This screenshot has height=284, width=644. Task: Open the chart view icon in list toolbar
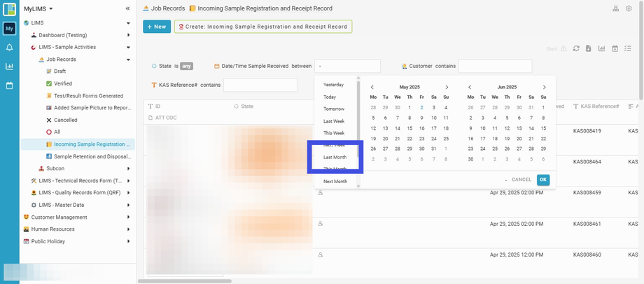coord(602,48)
